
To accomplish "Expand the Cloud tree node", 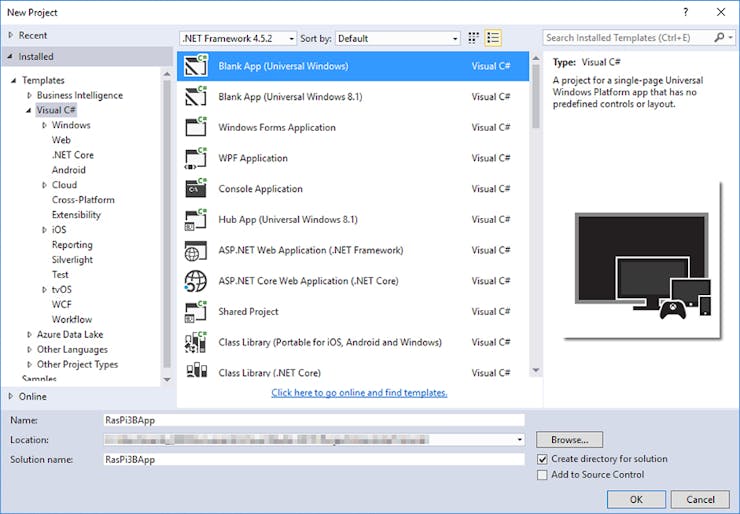I will tap(44, 185).
